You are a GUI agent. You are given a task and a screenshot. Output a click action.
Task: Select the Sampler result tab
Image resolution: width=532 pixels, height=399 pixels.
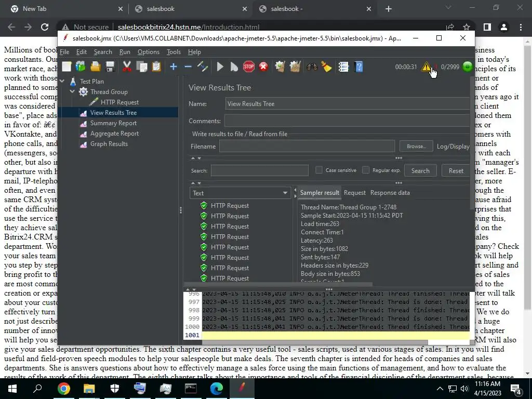[320, 193]
